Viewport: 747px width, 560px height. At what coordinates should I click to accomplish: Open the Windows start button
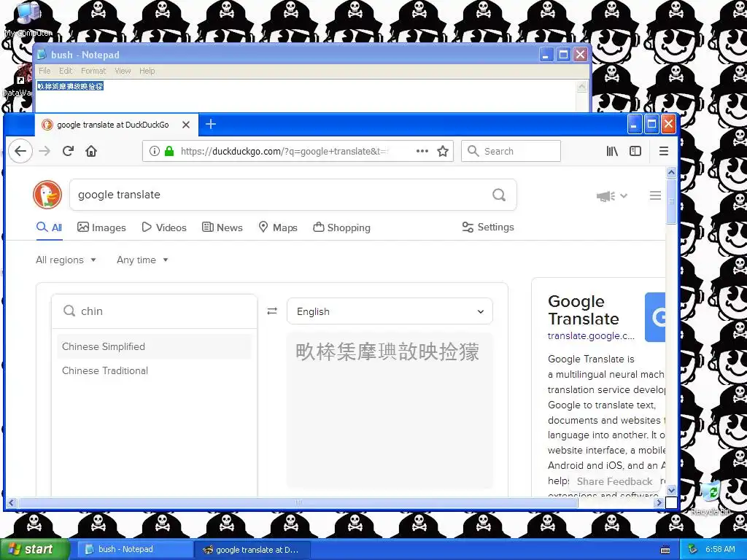(x=34, y=550)
